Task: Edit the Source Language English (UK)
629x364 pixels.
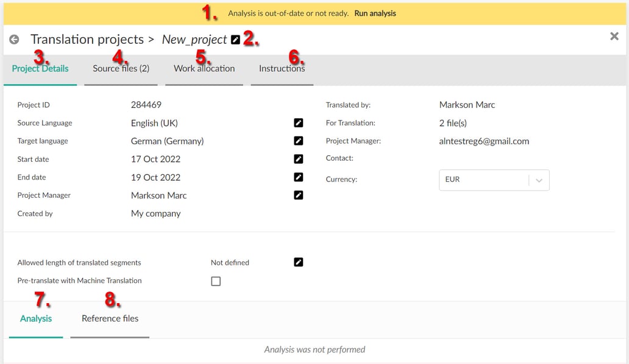Action: pos(299,123)
